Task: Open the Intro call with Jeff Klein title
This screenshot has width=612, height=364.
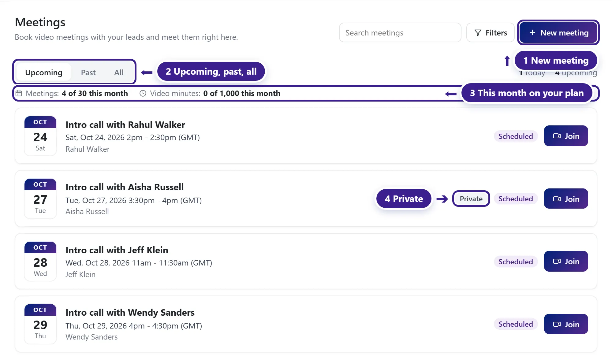Action: point(117,250)
